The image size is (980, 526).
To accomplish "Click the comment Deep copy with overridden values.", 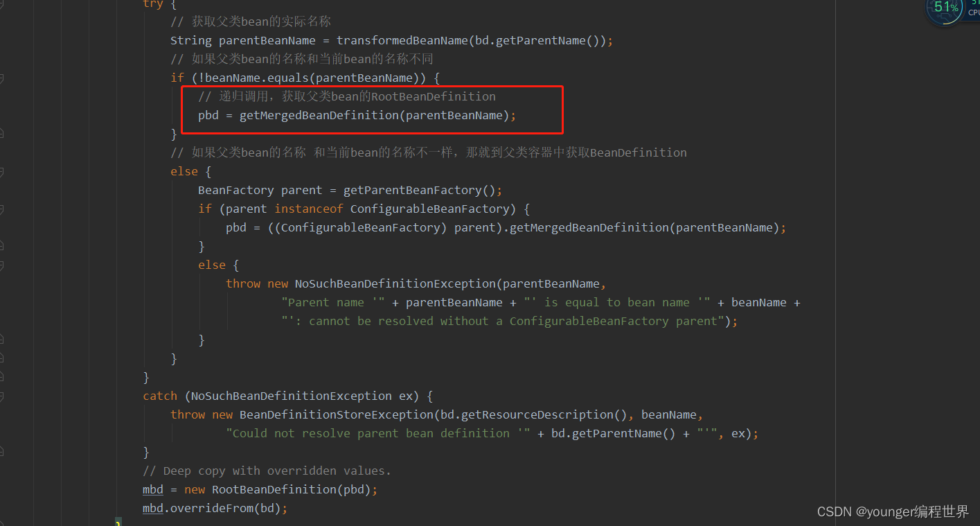I will [x=267, y=471].
